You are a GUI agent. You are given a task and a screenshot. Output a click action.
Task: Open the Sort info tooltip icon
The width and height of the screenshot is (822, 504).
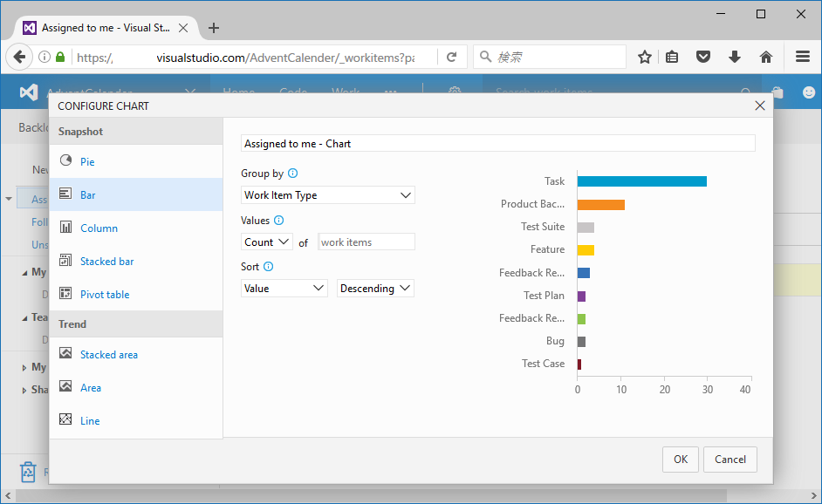tap(269, 266)
